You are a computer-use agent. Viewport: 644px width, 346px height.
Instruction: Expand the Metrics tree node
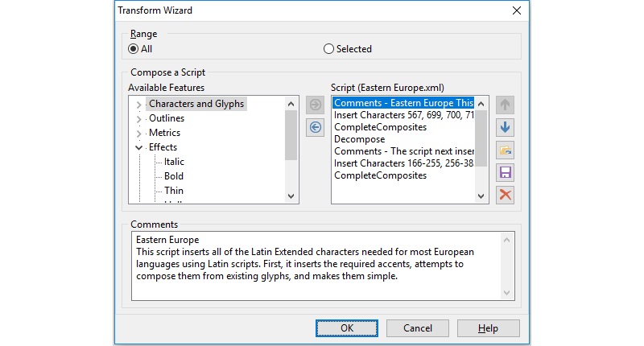point(138,134)
